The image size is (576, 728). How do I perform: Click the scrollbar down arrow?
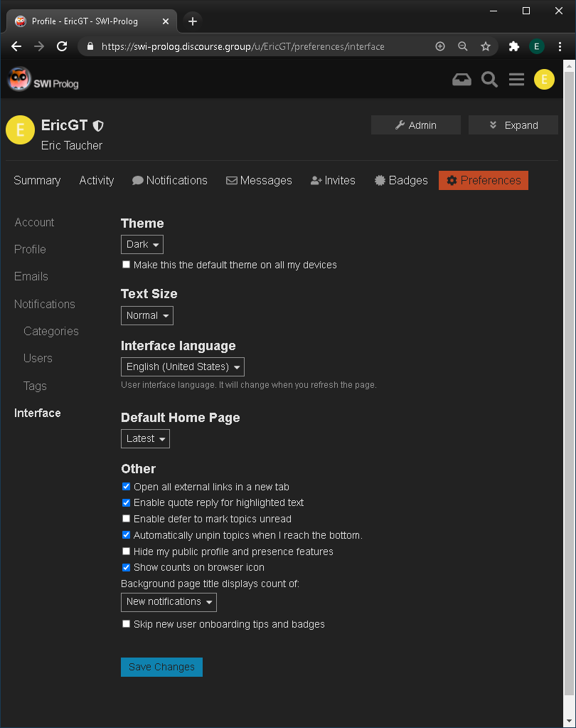[569, 721]
